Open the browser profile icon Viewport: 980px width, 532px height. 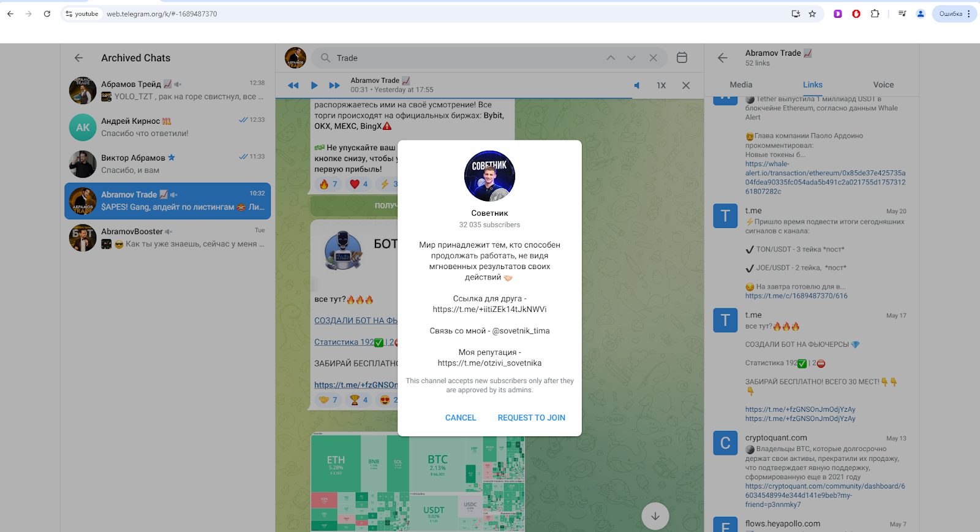pos(920,13)
